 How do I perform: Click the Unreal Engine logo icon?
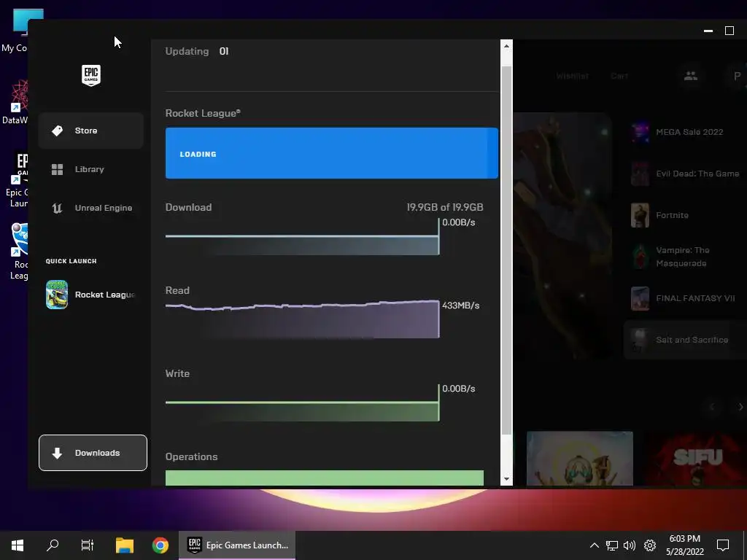pos(57,208)
